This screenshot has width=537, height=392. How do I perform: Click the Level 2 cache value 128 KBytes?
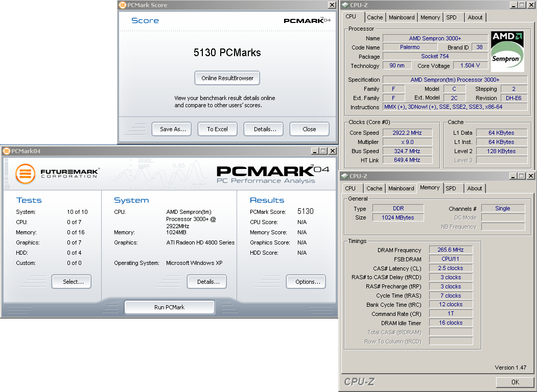[x=502, y=151]
